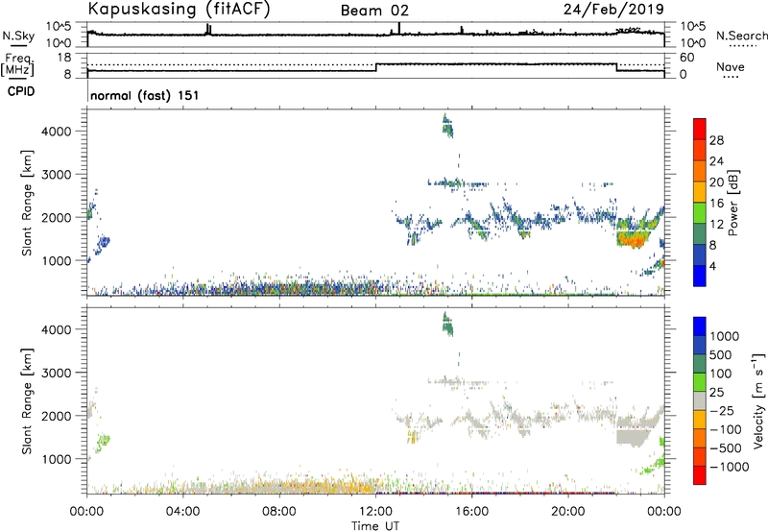Viewport: 768px width, 532px height.
Task: Click the 60 Nave axis tick label
Action: pos(686,58)
